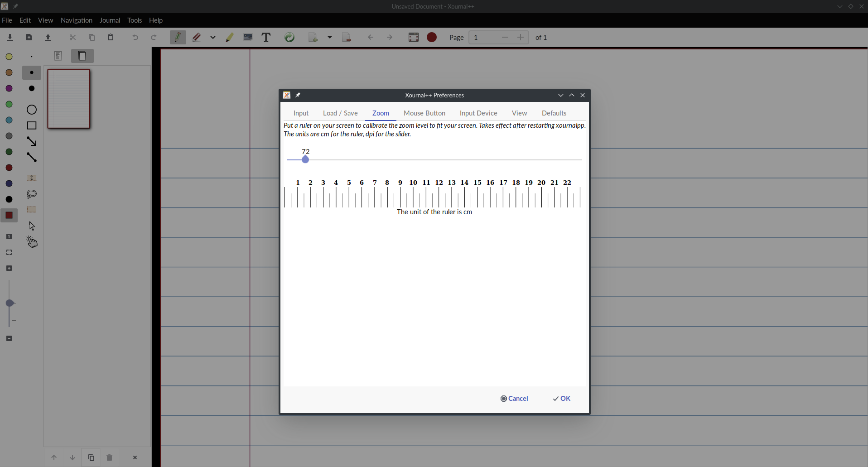The width and height of the screenshot is (868, 467).
Task: Enable the shape recognizer tool
Action: pos(289,38)
